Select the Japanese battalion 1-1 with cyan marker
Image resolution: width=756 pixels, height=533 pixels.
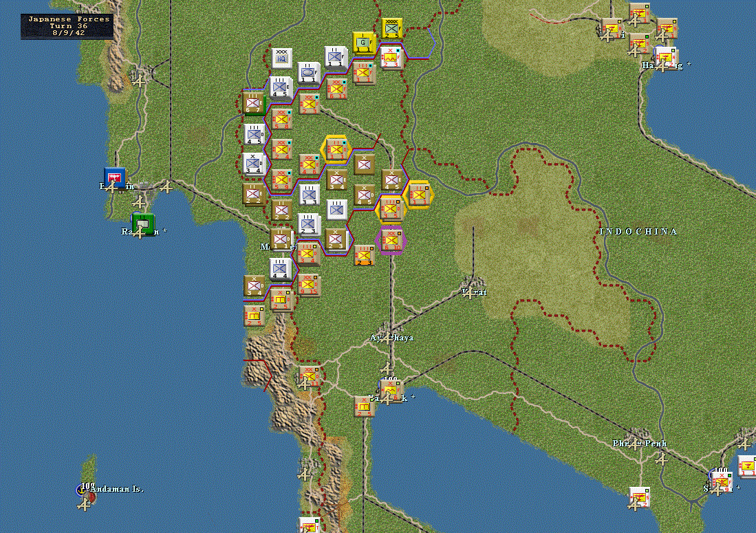tap(336, 149)
